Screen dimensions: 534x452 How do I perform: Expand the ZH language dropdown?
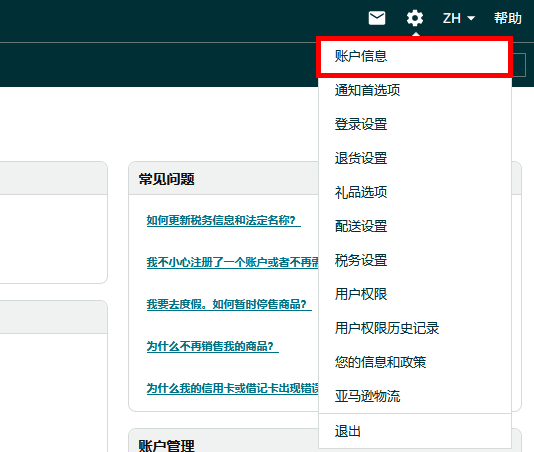point(459,18)
